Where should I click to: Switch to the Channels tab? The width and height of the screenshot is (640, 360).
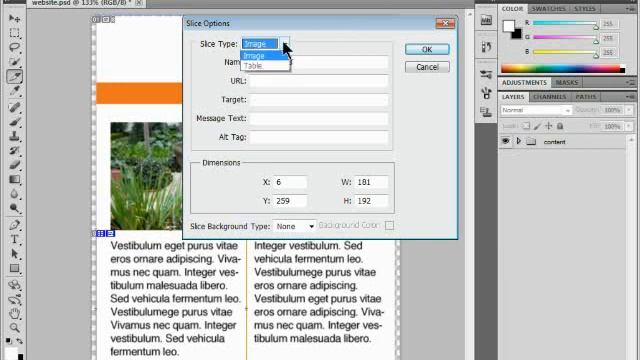click(549, 97)
